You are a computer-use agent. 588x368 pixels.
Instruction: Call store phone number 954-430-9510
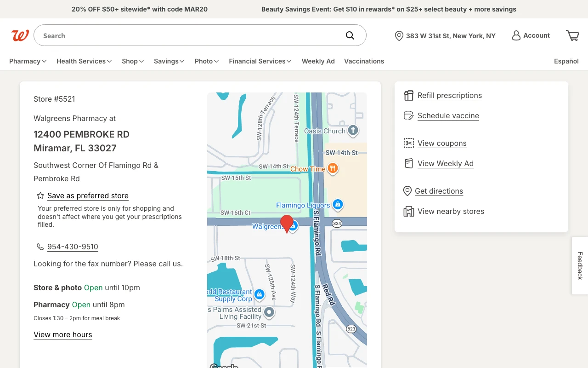pos(73,247)
